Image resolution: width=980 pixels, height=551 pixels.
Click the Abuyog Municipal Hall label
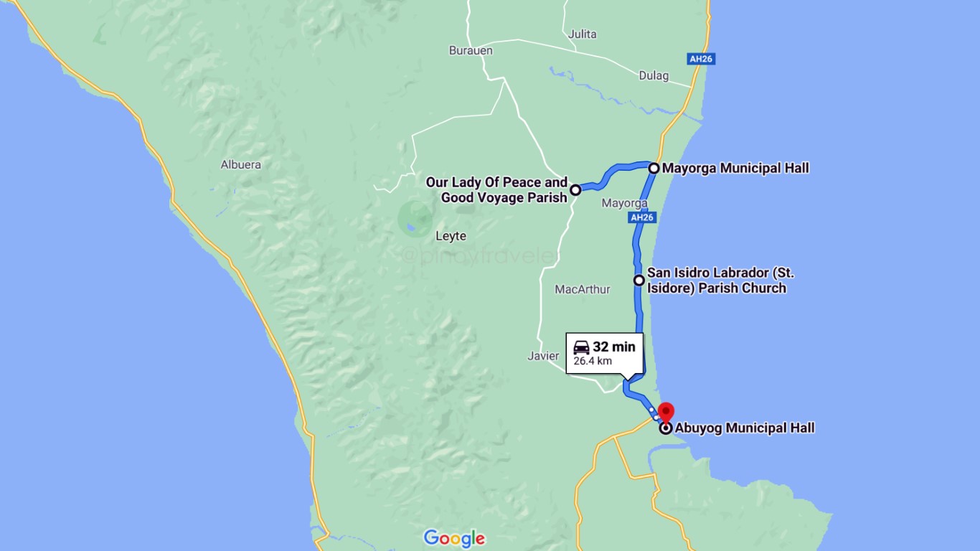click(745, 428)
